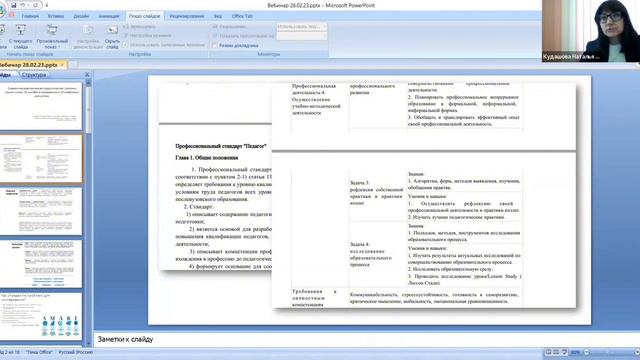Switch to the 'Анимация' ribbon tab

109,16
